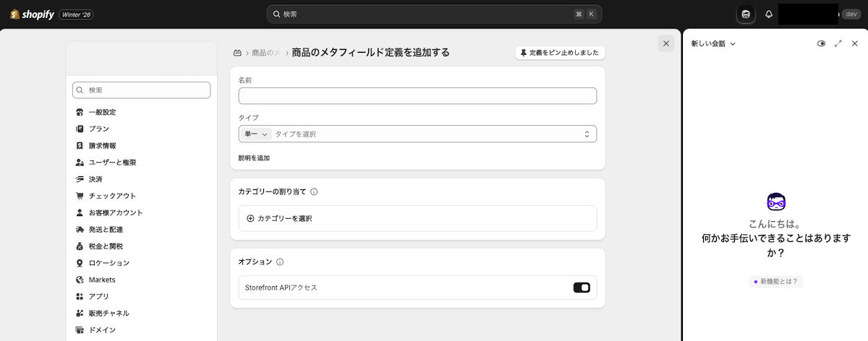Screen dimensions: 868x341
Task: Show info for カテゴリーの割り当て
Action: coord(314,191)
